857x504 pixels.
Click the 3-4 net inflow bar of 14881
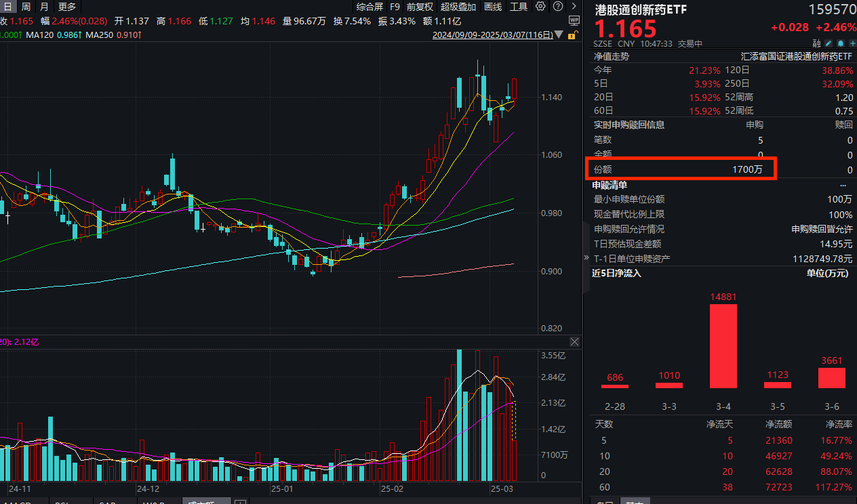click(723, 345)
